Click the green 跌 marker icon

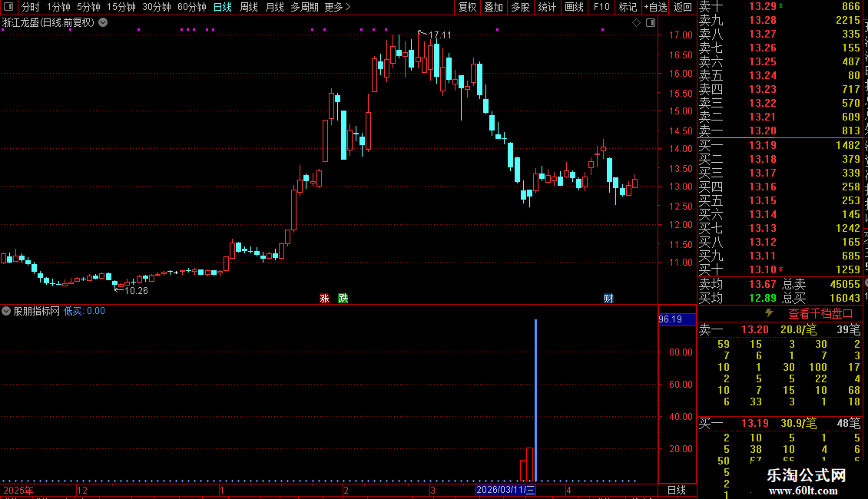[x=343, y=298]
